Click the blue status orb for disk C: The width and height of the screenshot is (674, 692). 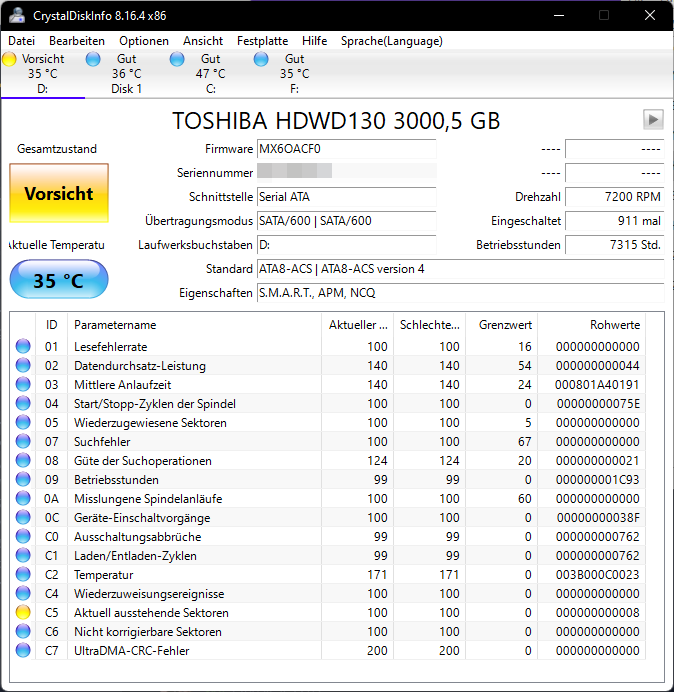177,59
